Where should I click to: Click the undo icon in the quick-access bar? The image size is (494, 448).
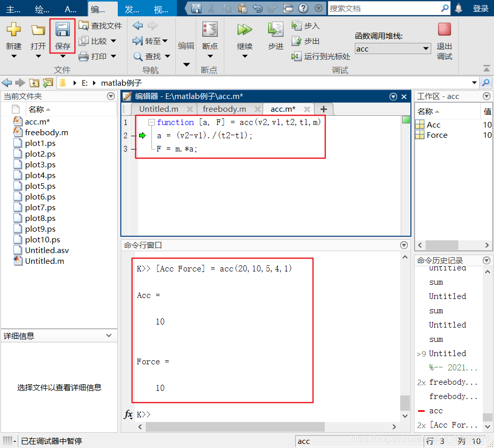point(257,8)
